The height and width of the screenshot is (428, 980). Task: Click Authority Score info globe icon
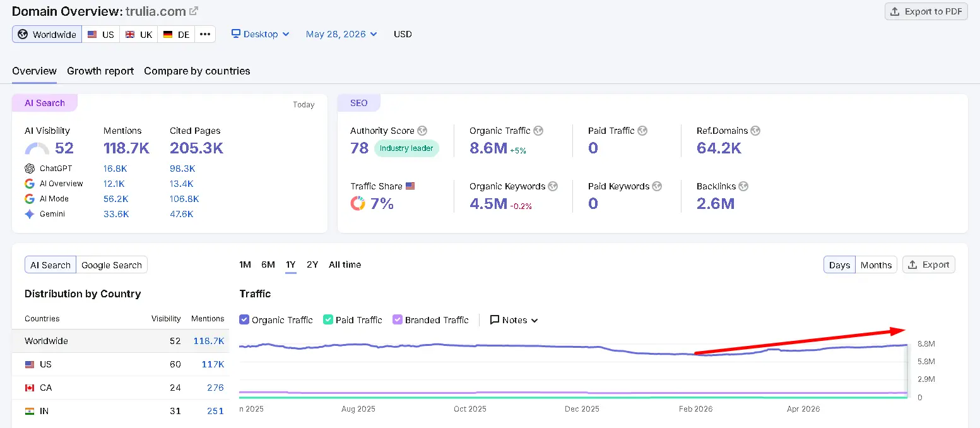click(x=422, y=131)
